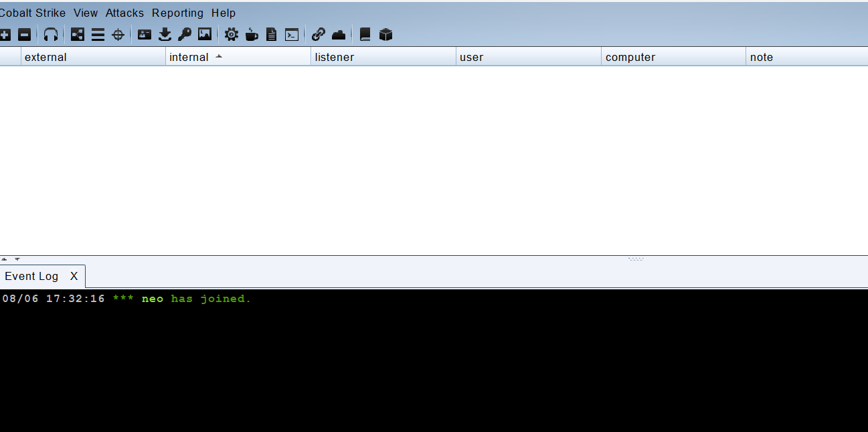Open keystrokes key icon
This screenshot has width=868, height=432.
pos(185,35)
